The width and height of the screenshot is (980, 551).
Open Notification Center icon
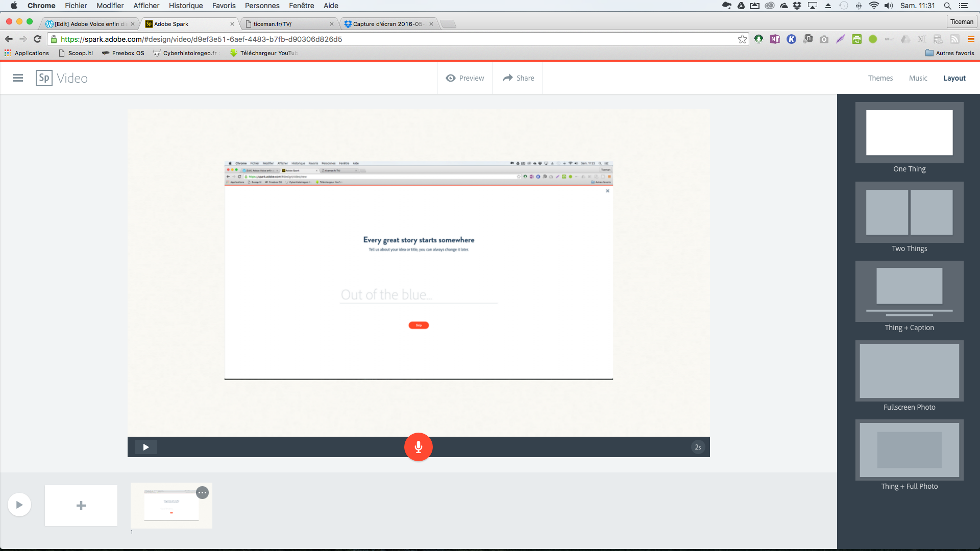[964, 6]
